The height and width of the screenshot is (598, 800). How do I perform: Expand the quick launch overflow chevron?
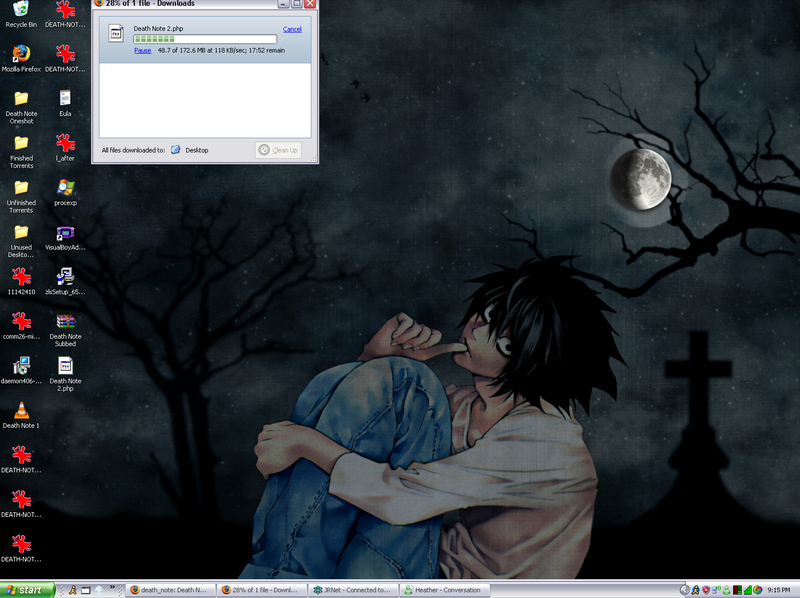112,587
